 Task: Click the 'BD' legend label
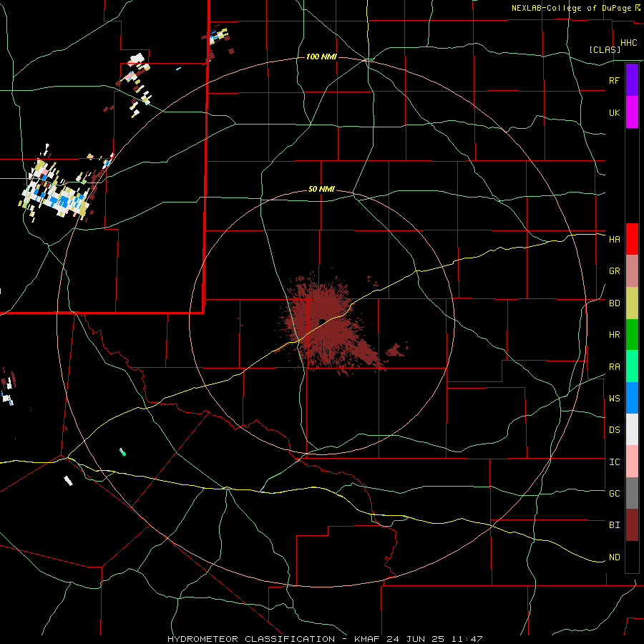614,303
